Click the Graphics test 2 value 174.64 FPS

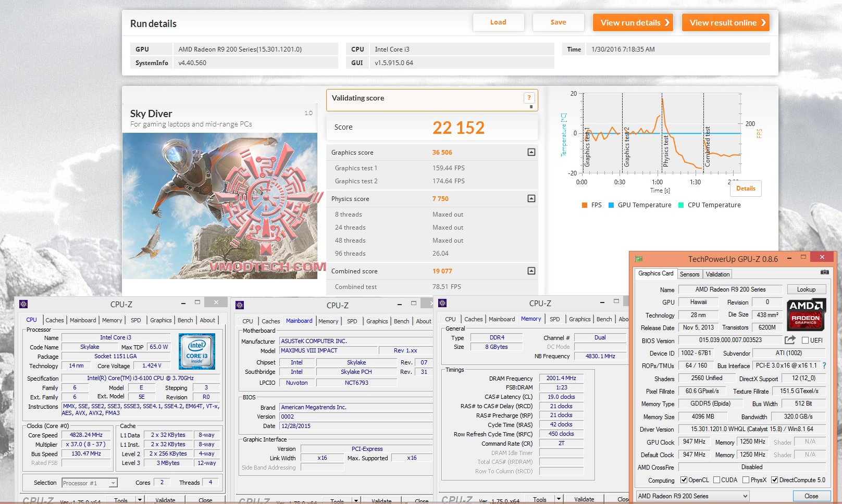(x=449, y=181)
